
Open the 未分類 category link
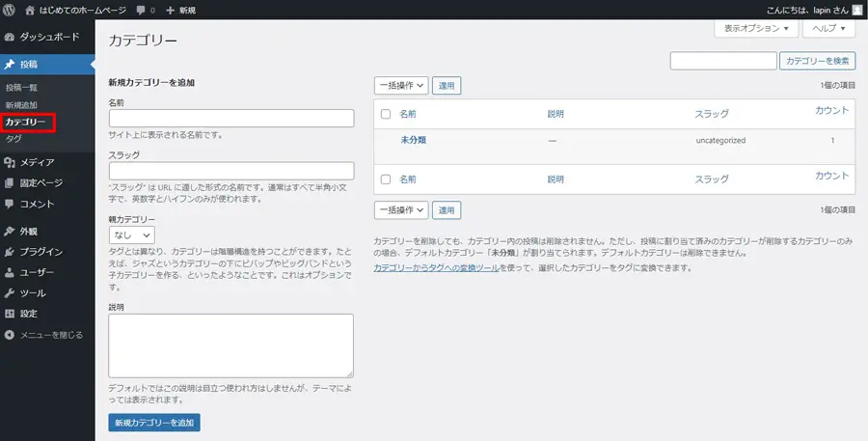414,140
